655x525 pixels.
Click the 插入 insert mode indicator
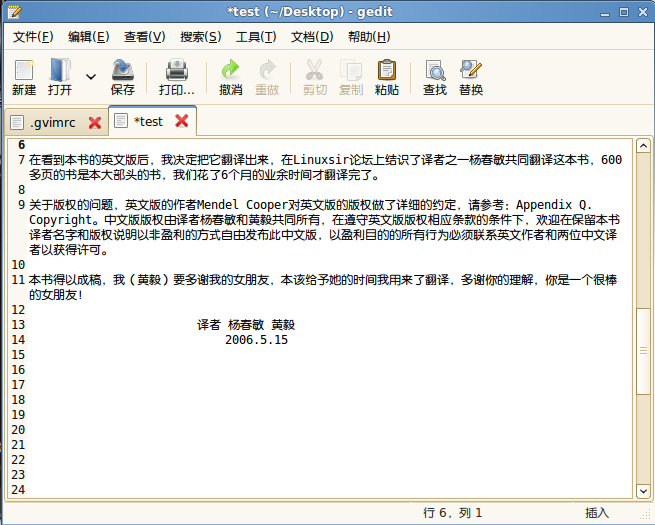tap(597, 512)
